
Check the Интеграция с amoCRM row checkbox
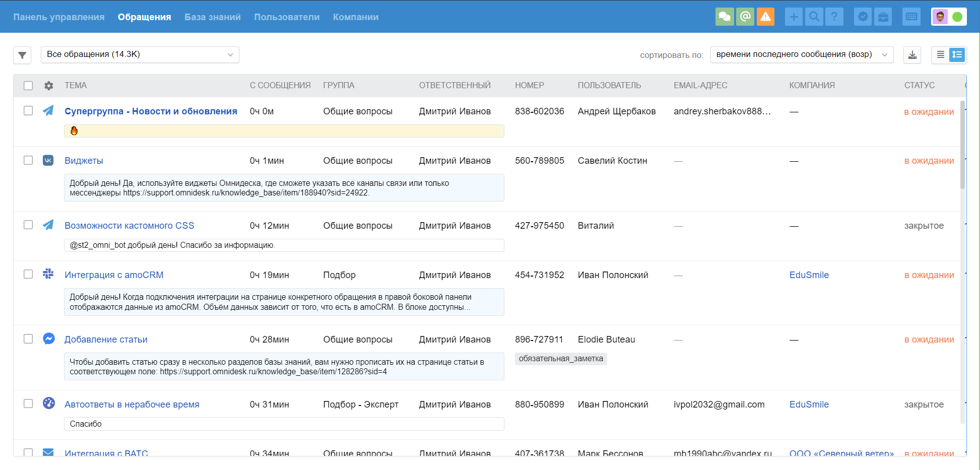pos(28,274)
